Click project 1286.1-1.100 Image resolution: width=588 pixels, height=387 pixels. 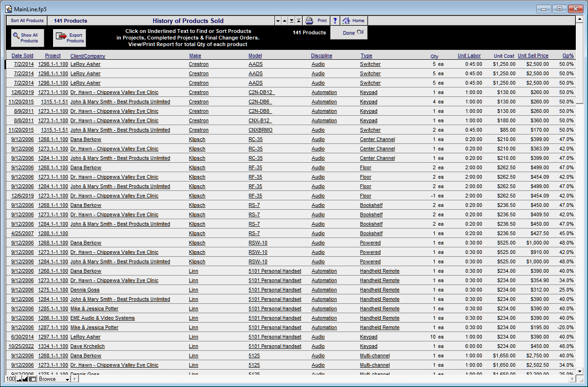(x=53, y=318)
